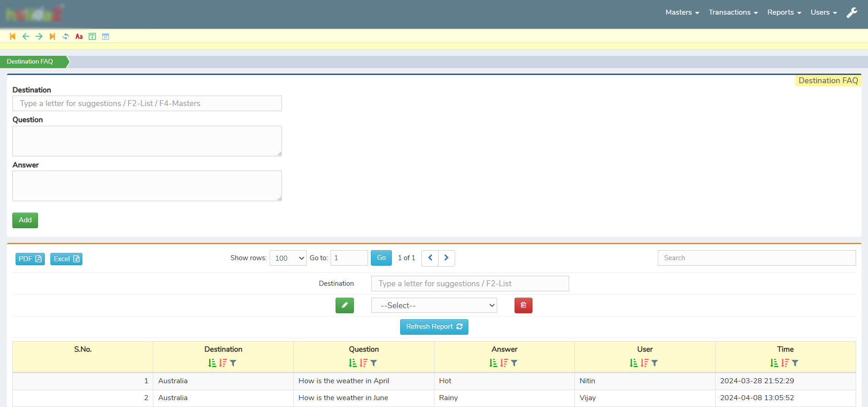Screen dimensions: 868x407
Task: Open the Show rows dropdown
Action: (x=288, y=258)
